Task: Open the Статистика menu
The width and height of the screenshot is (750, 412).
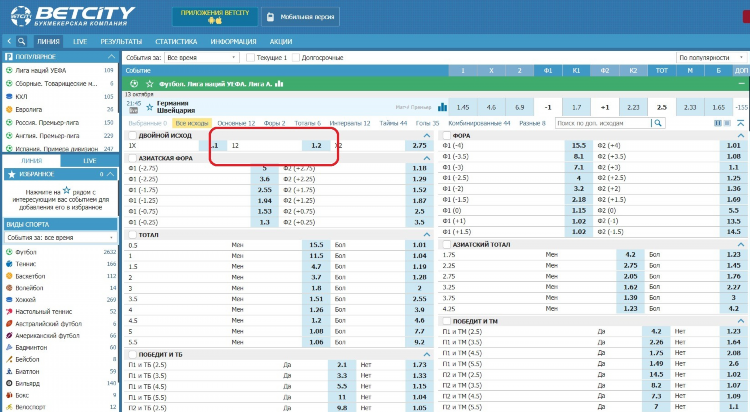Action: point(176,42)
